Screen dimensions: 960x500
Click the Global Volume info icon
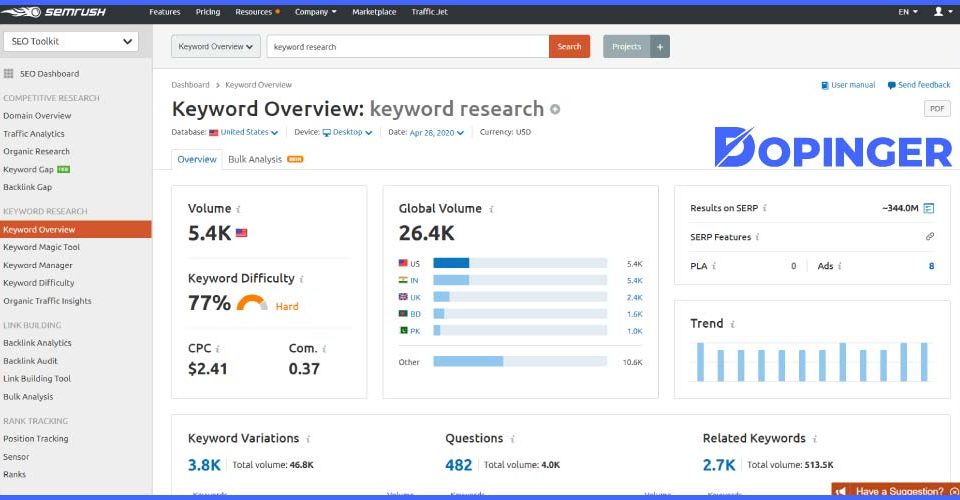click(x=491, y=209)
